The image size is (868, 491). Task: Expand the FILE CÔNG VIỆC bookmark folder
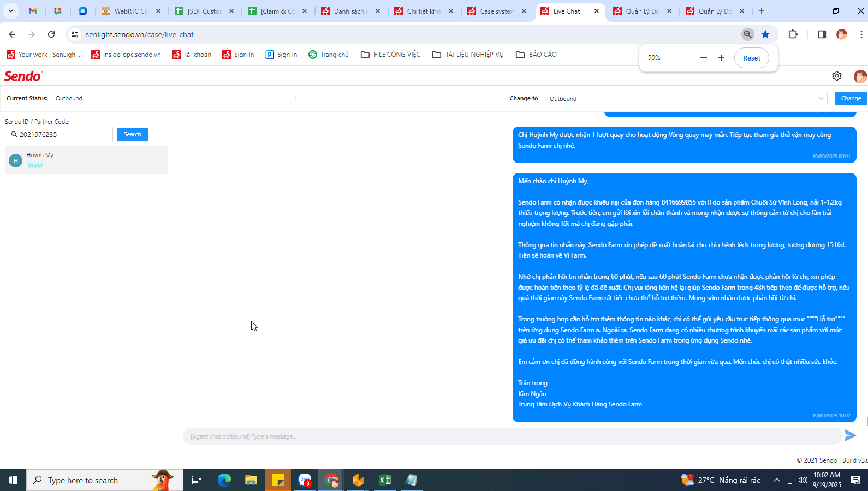pyautogui.click(x=390, y=55)
